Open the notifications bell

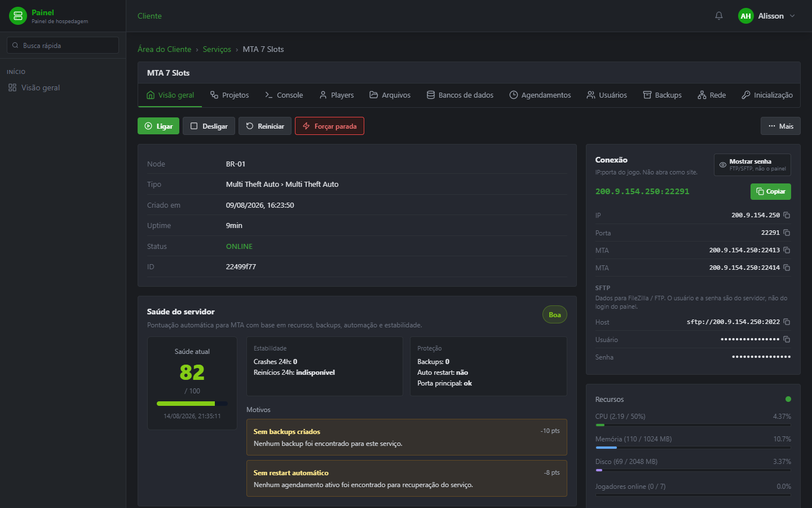pos(719,16)
